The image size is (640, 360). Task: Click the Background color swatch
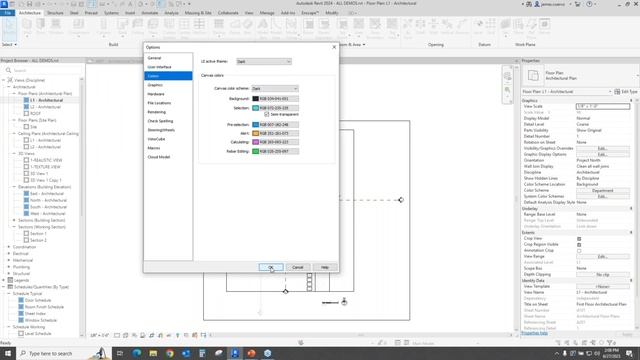click(256, 99)
